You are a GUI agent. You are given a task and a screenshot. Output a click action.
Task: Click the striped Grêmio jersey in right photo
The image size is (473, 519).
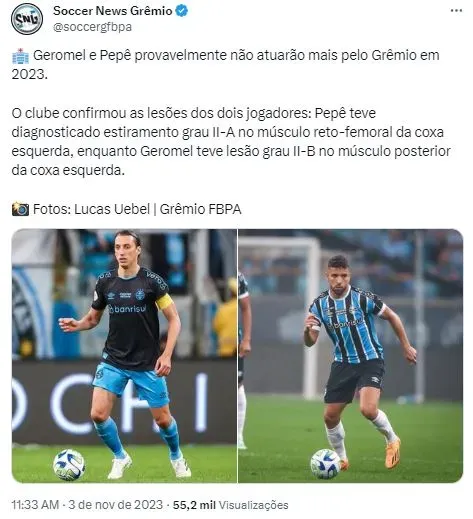pyautogui.click(x=347, y=325)
